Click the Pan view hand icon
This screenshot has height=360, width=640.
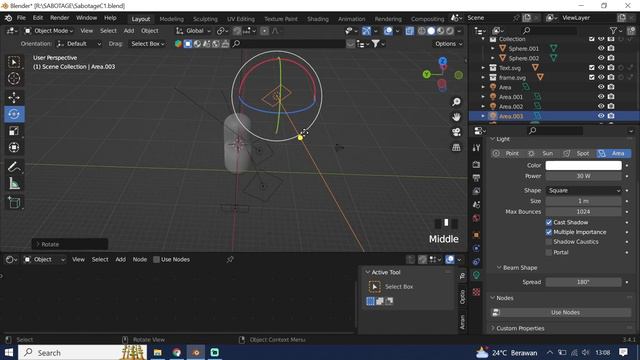pyautogui.click(x=456, y=117)
